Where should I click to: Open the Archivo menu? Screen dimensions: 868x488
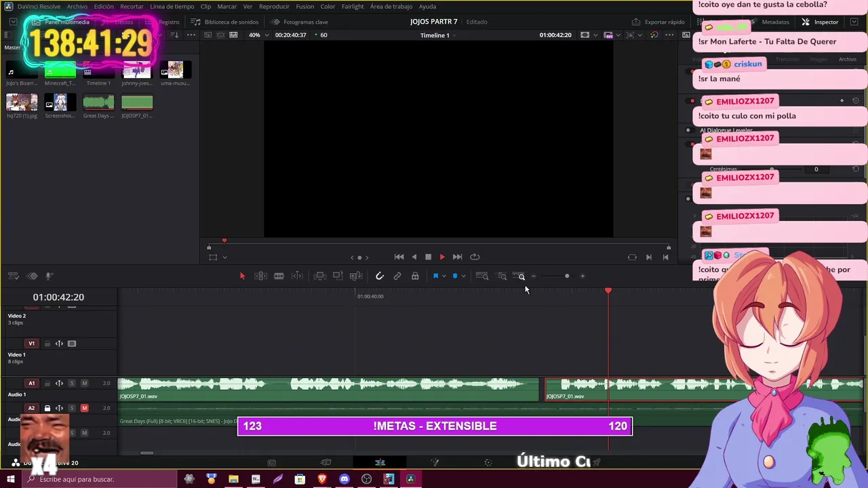point(77,6)
